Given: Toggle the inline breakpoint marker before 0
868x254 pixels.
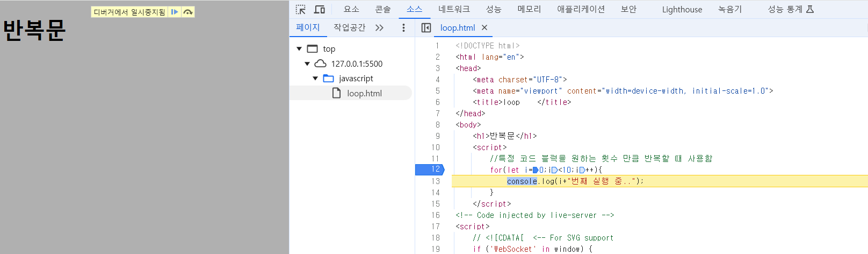Looking at the screenshot, I should (536, 170).
